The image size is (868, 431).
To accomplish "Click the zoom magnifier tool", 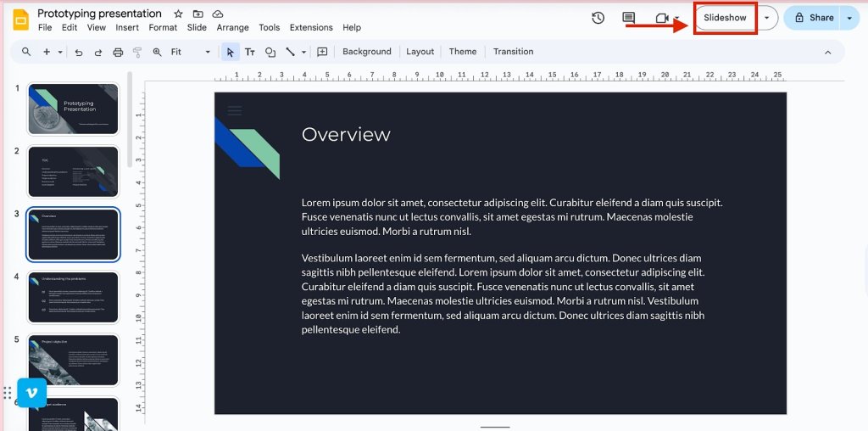I will [x=157, y=52].
